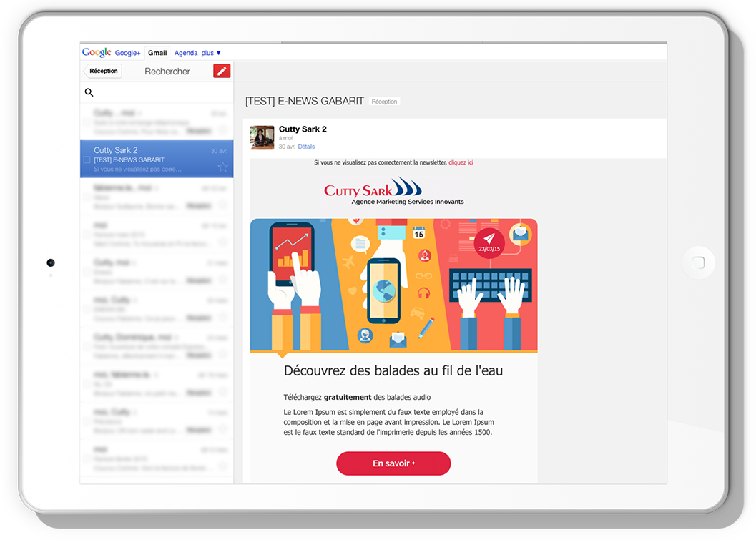Click the Réception label tag on subject
Image resolution: width=756 pixels, height=540 pixels.
pyautogui.click(x=384, y=102)
